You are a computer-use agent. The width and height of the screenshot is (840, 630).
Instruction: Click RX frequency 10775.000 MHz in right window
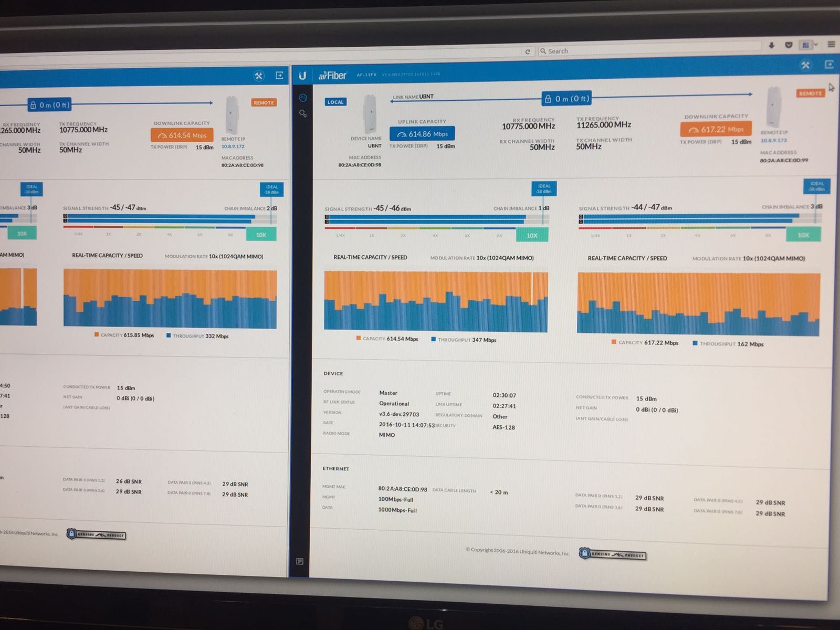pos(528,127)
